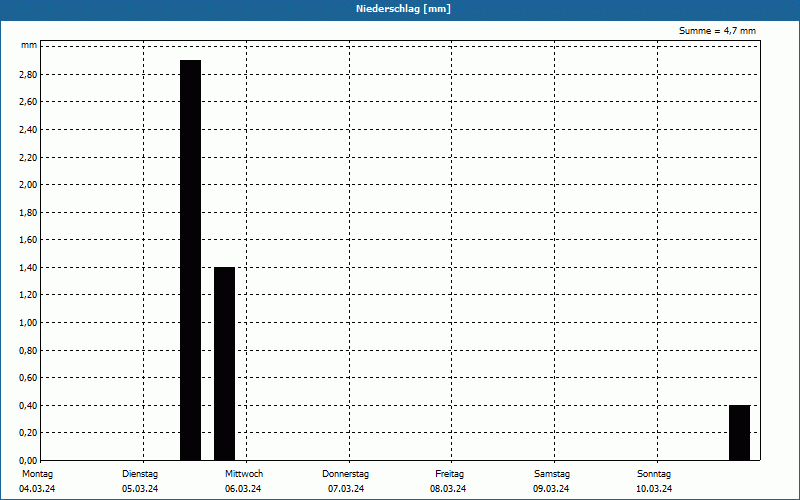Viewport: 800px width, 500px height.
Task: Click the 2,80 y-axis value
Action: click(x=28, y=74)
